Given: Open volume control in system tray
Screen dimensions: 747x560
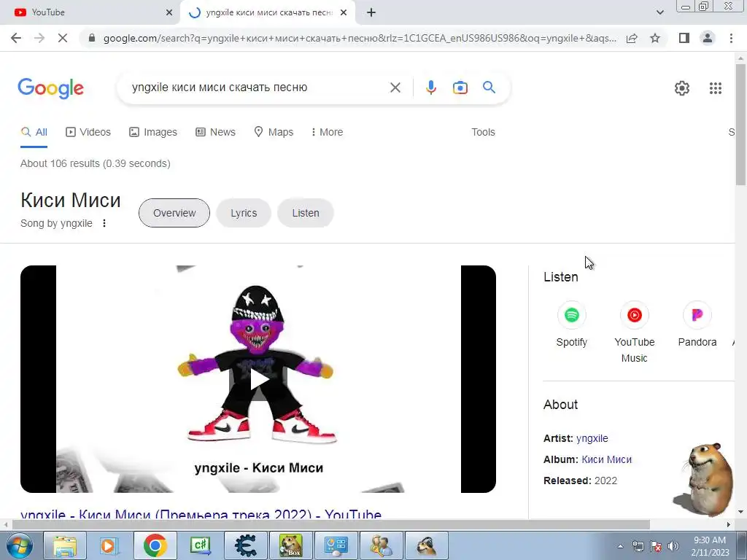Looking at the screenshot, I should coord(673,546).
